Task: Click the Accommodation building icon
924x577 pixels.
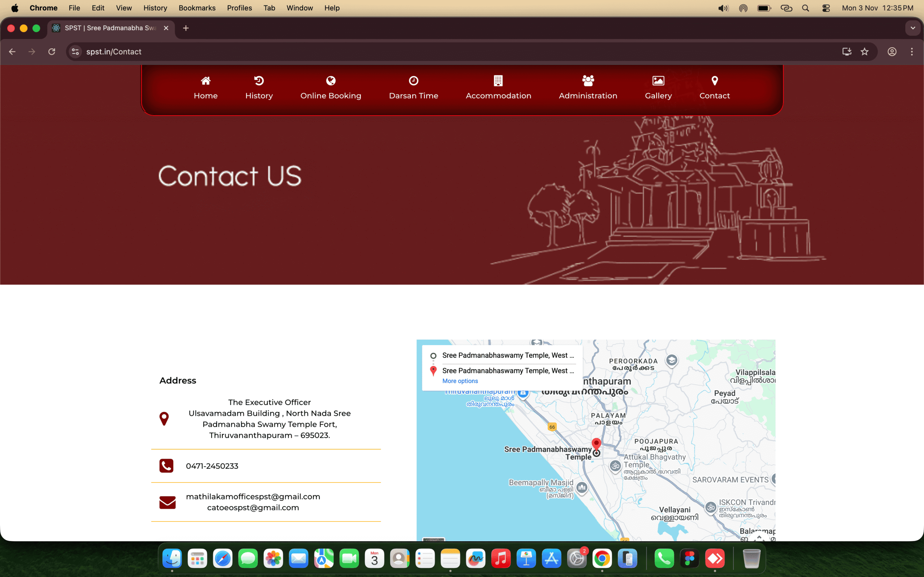Action: click(x=498, y=80)
